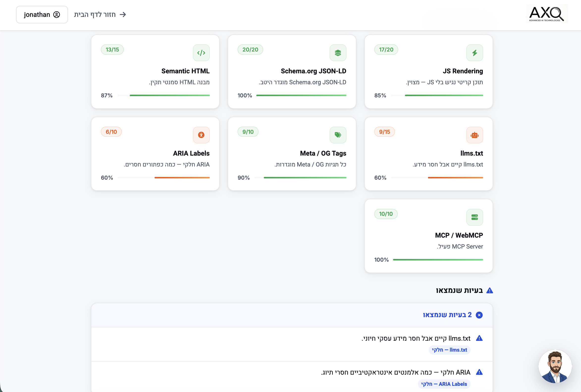Click the 9/15 llms.txt score badge
581x392 pixels.
point(384,132)
